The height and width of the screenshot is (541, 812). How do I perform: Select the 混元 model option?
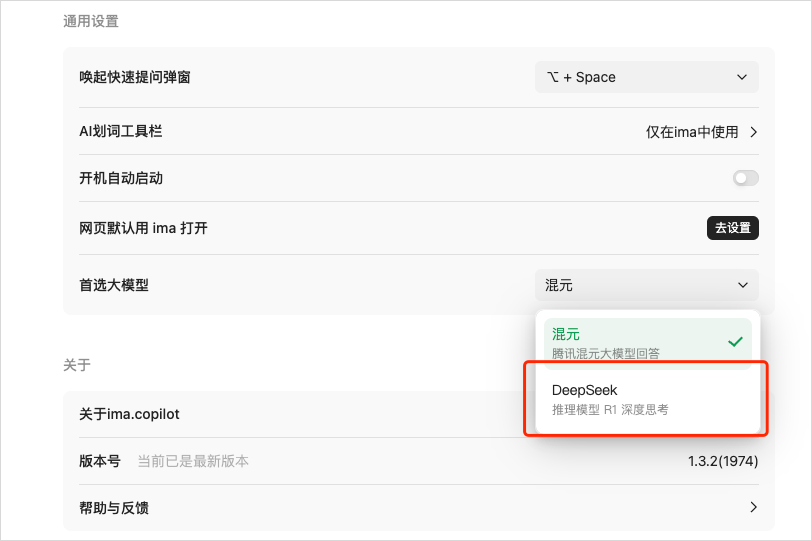pyautogui.click(x=647, y=343)
